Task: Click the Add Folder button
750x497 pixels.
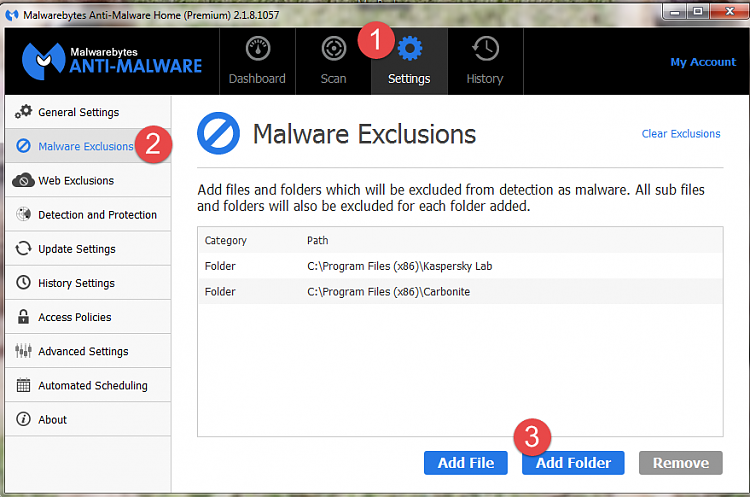Action: click(573, 463)
